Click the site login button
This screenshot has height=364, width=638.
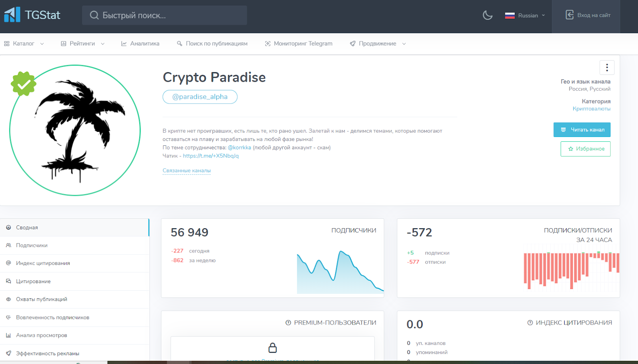pyautogui.click(x=588, y=15)
